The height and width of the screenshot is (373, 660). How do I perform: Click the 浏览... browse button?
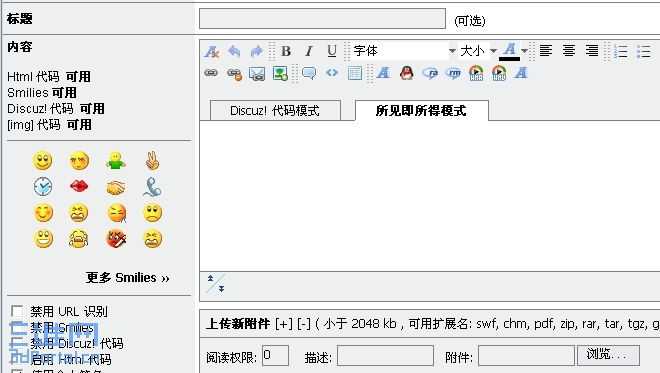(x=608, y=356)
